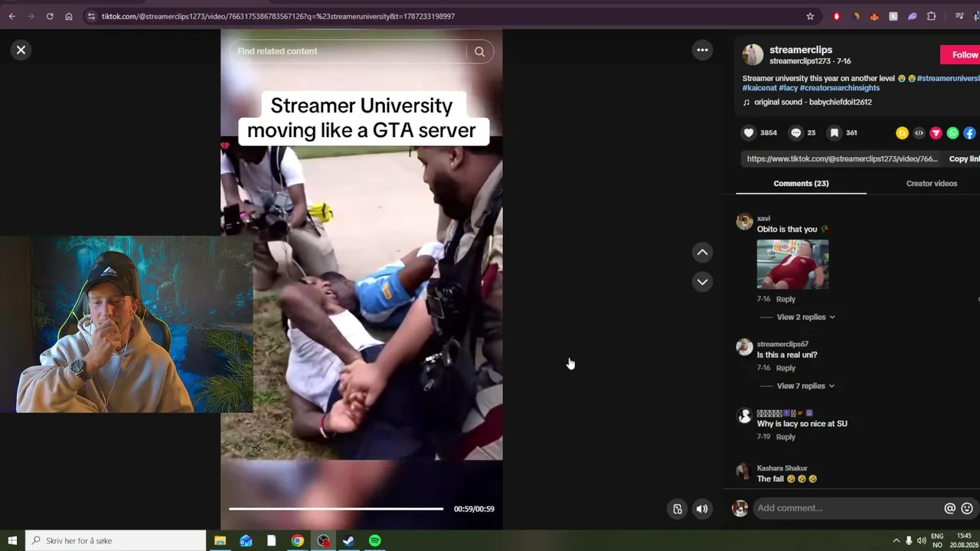The width and height of the screenshot is (980, 551).
Task: View site information for tiktok.com
Action: point(92,16)
